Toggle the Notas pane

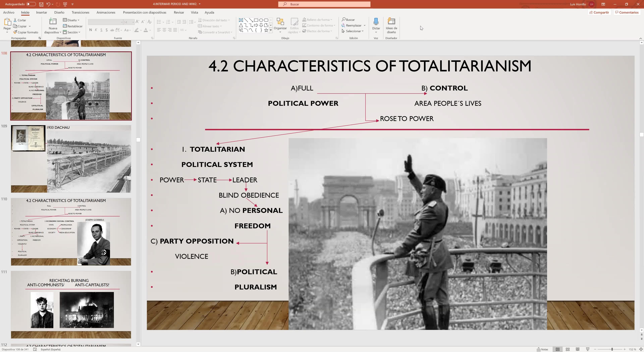tap(543, 349)
